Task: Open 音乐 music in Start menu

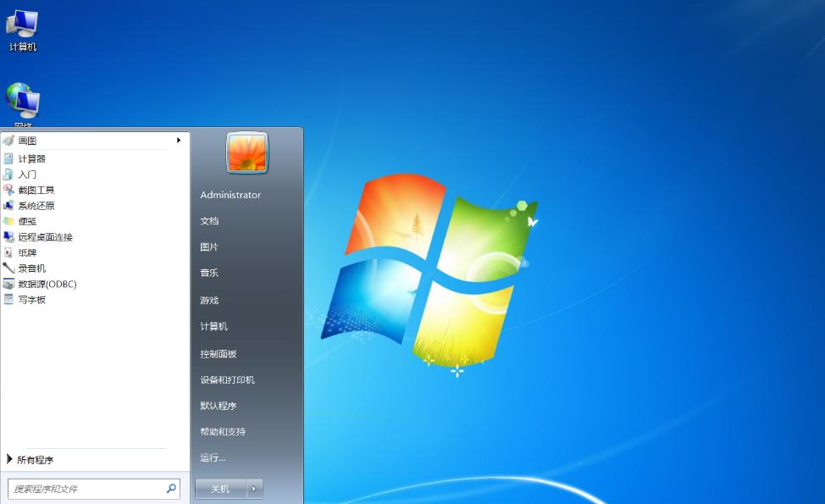Action: 209,273
